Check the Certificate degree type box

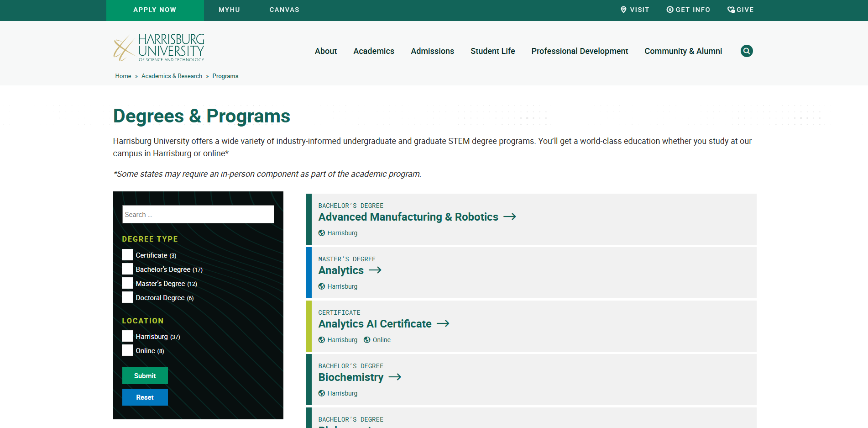click(x=127, y=255)
